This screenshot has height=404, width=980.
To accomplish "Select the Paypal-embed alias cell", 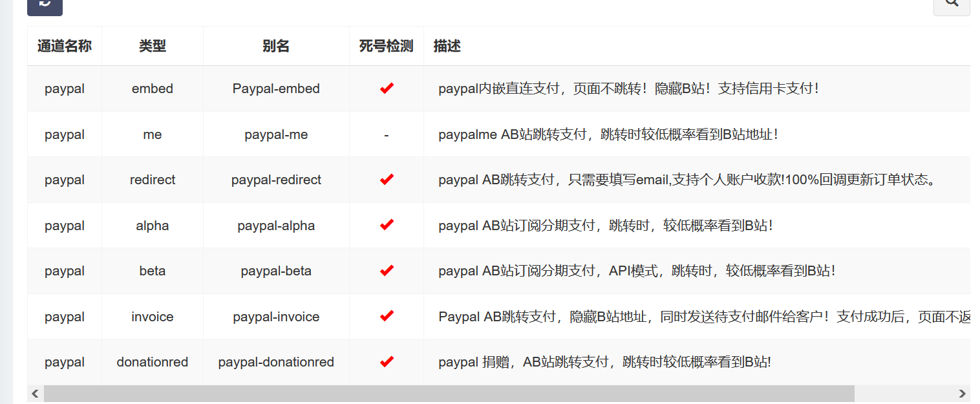I will (x=276, y=89).
